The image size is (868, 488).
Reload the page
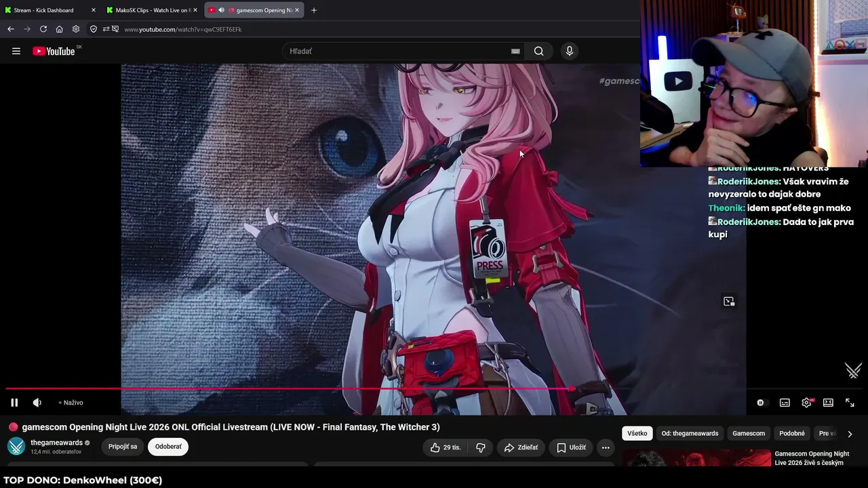pyautogui.click(x=43, y=29)
